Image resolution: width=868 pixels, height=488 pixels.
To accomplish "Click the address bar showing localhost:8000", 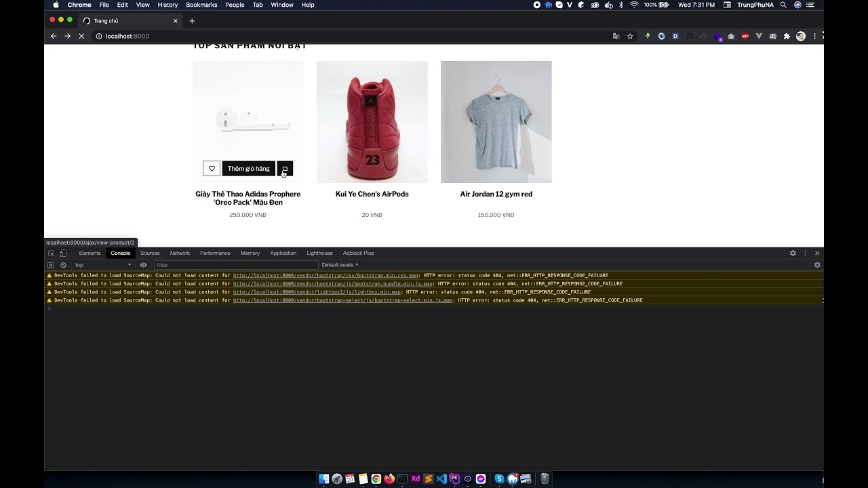I will click(353, 36).
